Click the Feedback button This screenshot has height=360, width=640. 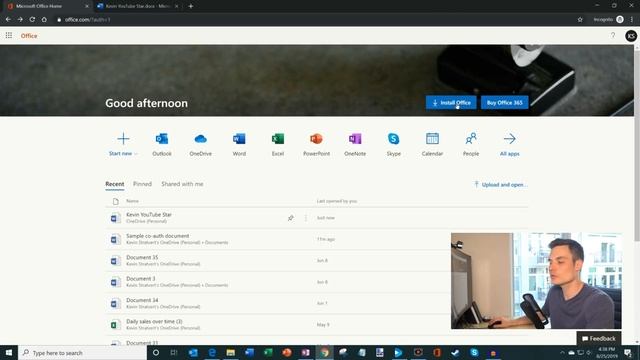click(598, 338)
